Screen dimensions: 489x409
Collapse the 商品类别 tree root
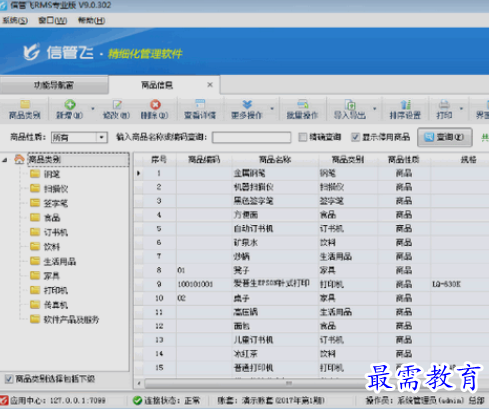pyautogui.click(x=5, y=160)
